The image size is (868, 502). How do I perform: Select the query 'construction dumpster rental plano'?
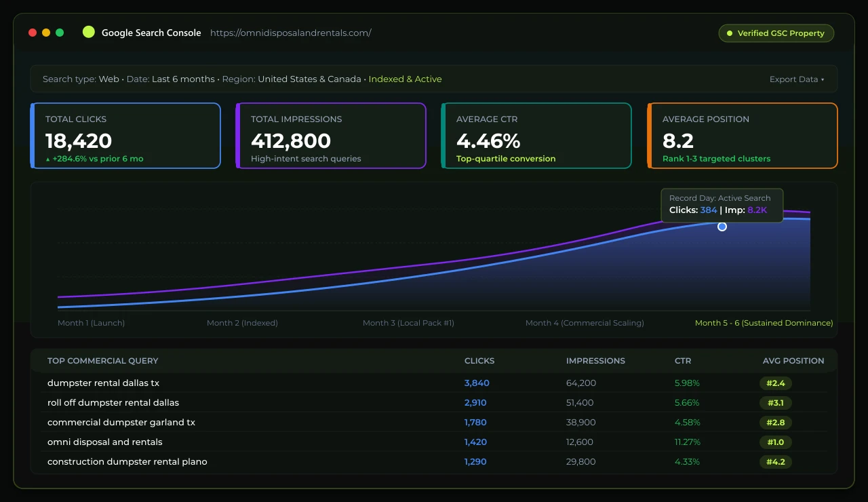[x=127, y=462]
